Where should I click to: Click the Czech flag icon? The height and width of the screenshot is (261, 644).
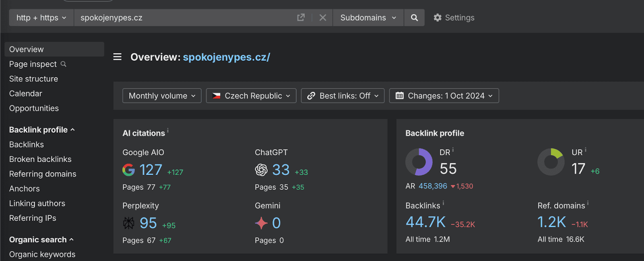(217, 96)
